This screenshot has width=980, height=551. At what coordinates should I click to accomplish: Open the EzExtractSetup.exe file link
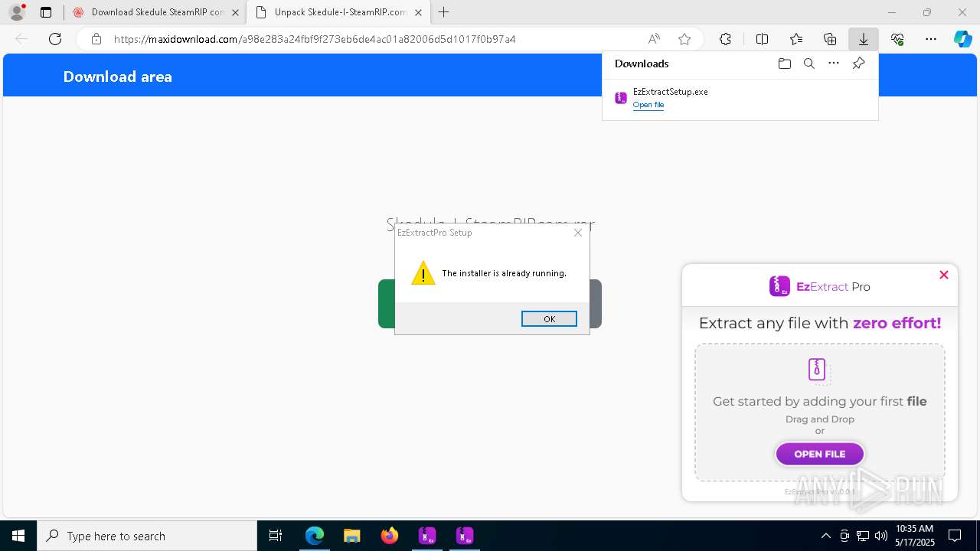(648, 105)
